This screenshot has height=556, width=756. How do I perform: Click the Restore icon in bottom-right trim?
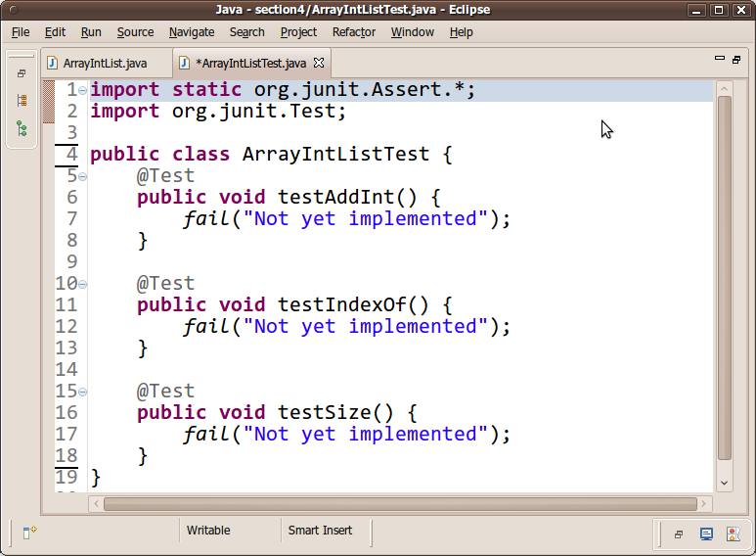679,534
